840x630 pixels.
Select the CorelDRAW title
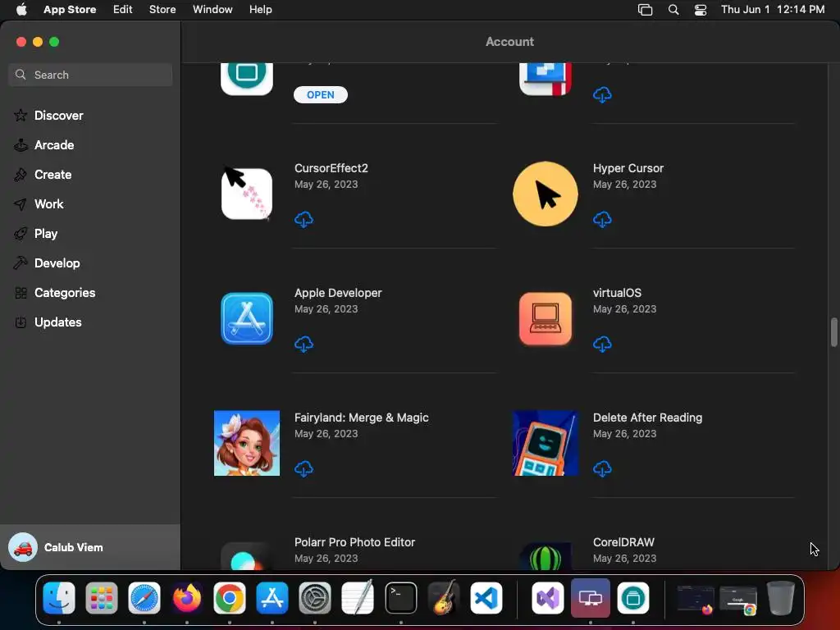coord(623,542)
